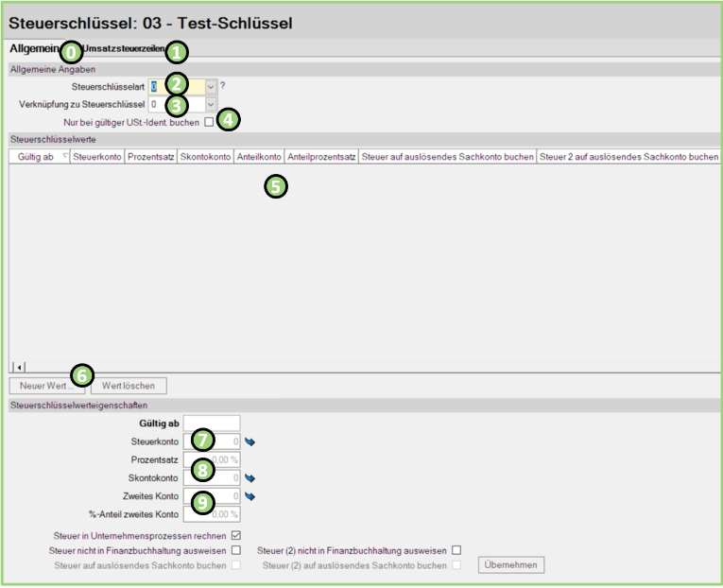Enable 'Steuer nicht in Finanzbuchhaltung ausweisen'
The image size is (723, 588).
(x=235, y=550)
